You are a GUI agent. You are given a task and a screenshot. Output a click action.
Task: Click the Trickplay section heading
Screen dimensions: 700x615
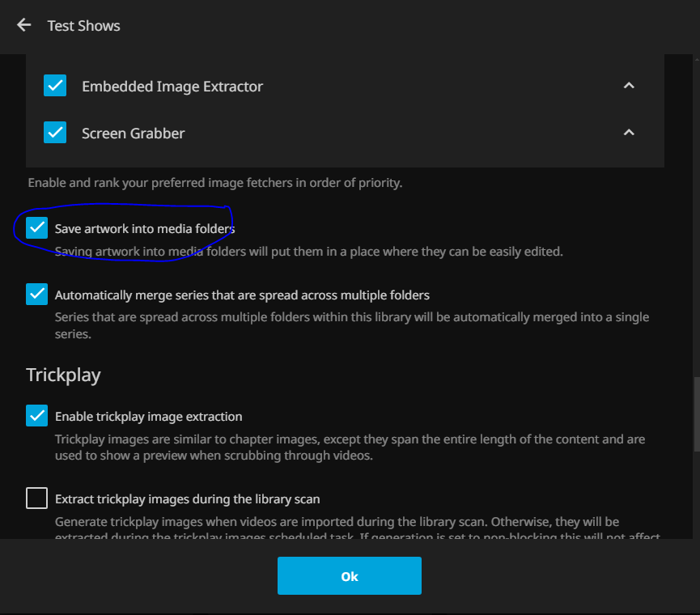(x=63, y=375)
